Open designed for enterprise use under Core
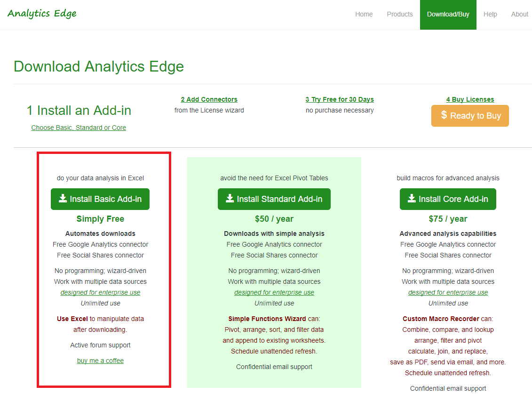The height and width of the screenshot is (394, 532). tap(448, 292)
